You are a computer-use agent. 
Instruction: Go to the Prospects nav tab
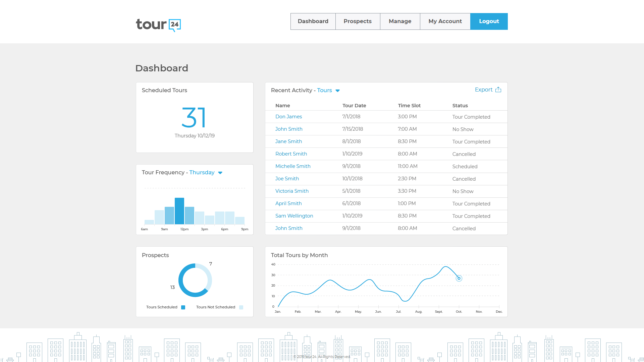[358, 21]
